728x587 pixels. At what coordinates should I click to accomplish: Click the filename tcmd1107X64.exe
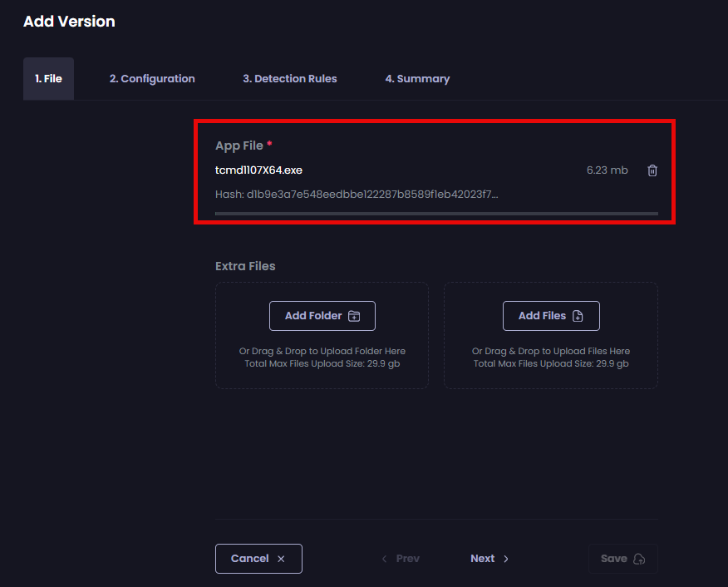click(x=259, y=170)
